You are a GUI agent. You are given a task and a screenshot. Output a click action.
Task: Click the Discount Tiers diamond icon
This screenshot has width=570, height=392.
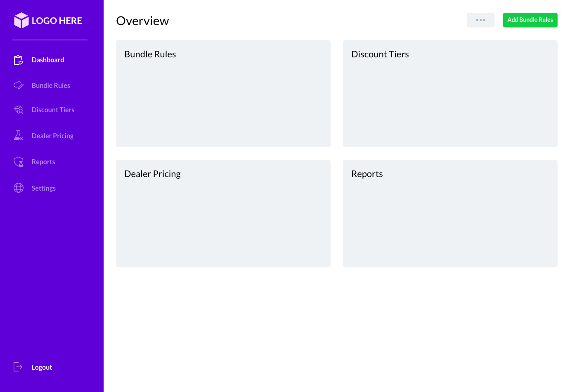(x=19, y=110)
